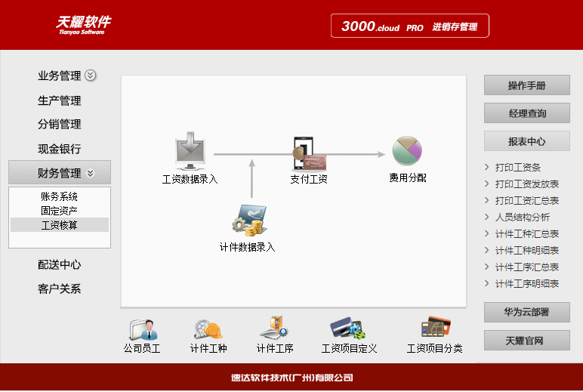This screenshot has width=583, height=392.
Task: Click the 天耀软件 logo
Action: click(83, 25)
